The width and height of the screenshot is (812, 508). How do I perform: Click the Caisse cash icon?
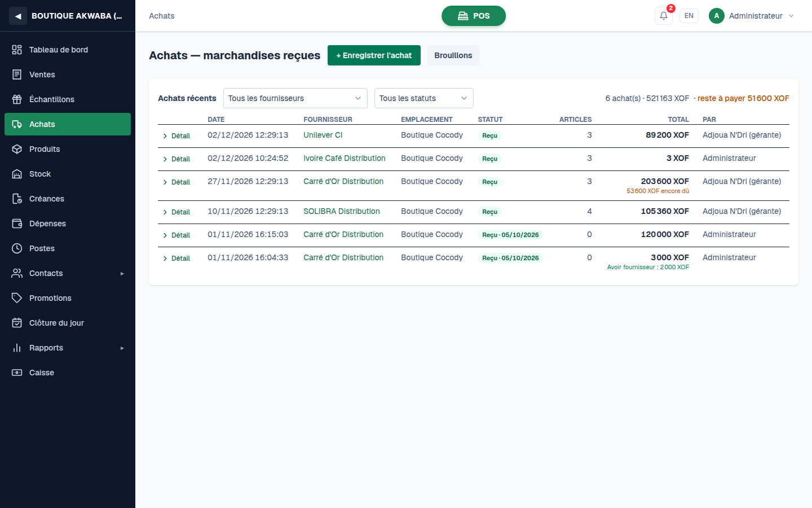17,373
